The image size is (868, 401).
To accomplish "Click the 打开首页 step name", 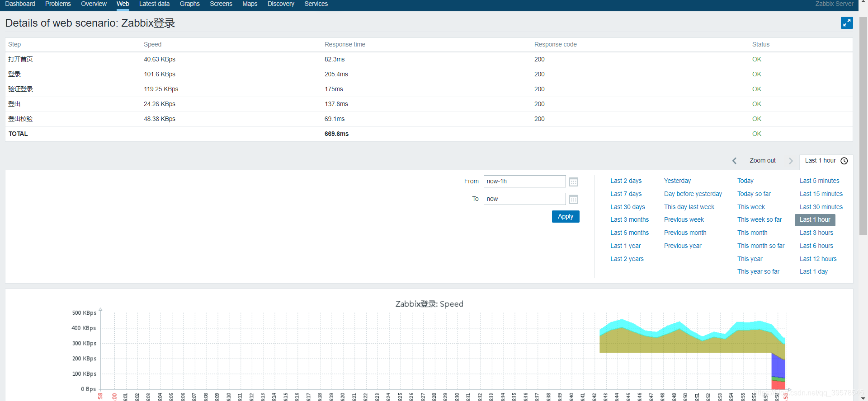I will tap(20, 60).
